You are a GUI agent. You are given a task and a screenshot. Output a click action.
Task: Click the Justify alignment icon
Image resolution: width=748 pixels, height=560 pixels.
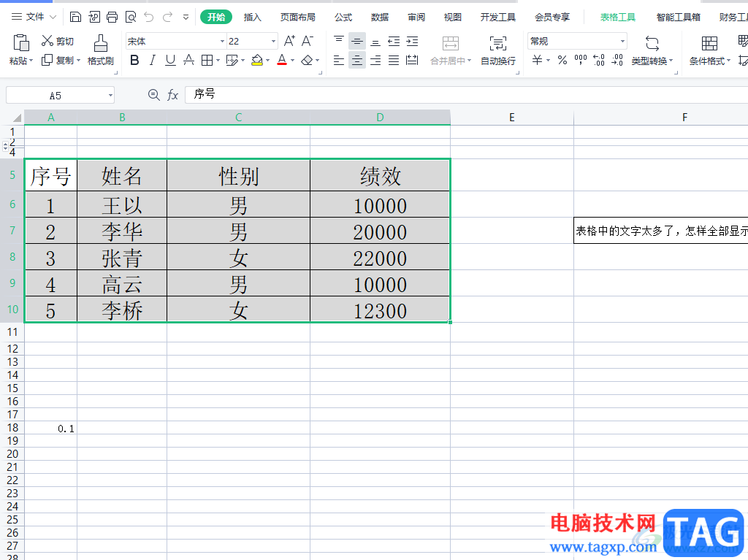(x=394, y=60)
